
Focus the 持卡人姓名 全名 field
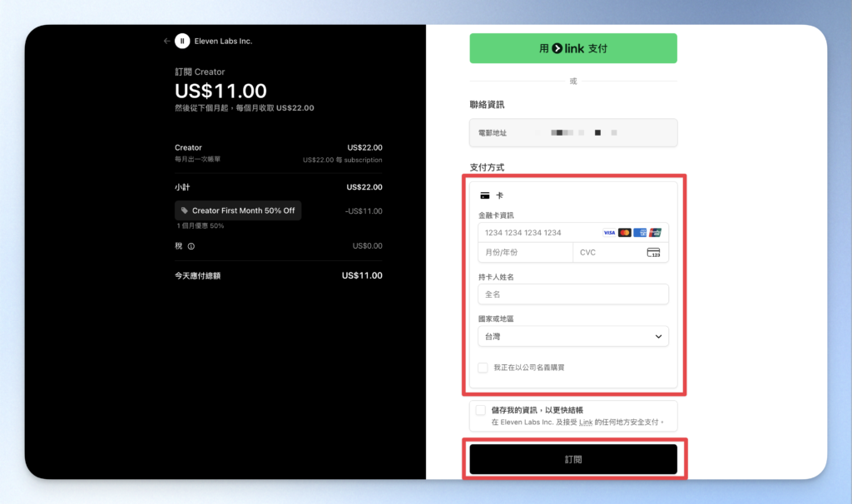573,294
